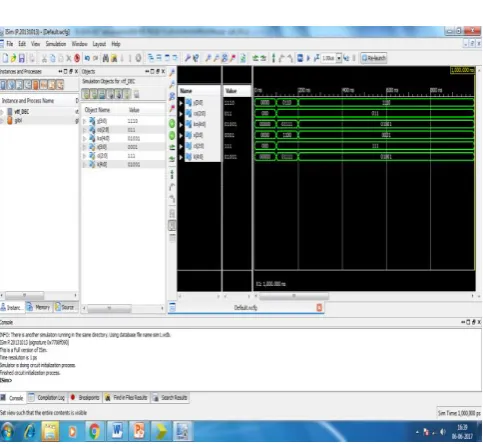The width and height of the screenshot is (483, 444).
Task: Click the Save toolbar icon
Action: (x=22, y=58)
